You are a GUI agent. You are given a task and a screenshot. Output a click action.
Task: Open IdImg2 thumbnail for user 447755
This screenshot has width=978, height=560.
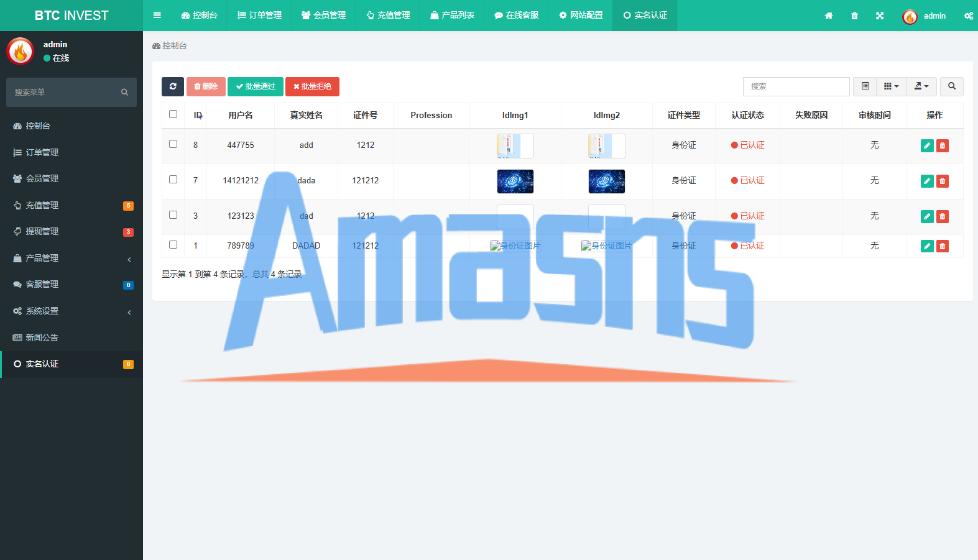pos(607,146)
